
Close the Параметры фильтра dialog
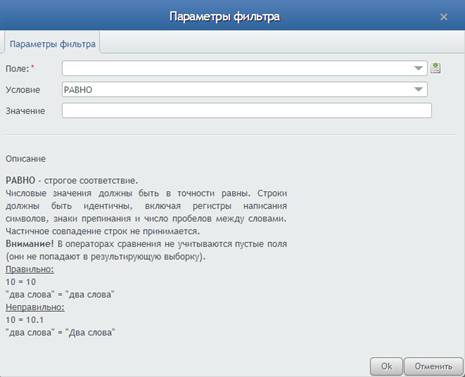pos(444,17)
